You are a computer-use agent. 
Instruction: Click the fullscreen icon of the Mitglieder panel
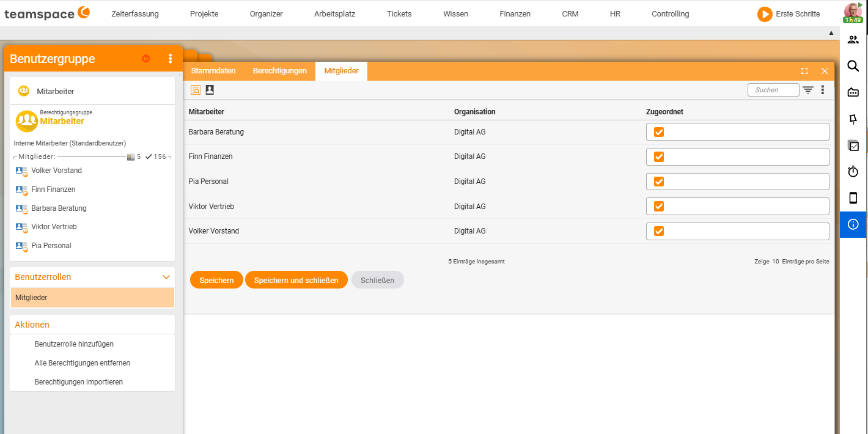[804, 71]
